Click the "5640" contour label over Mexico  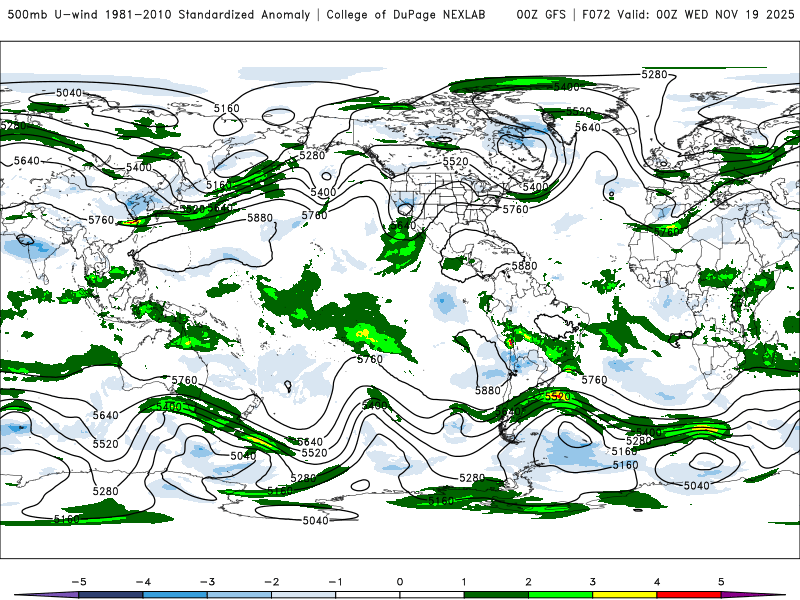[x=403, y=225]
